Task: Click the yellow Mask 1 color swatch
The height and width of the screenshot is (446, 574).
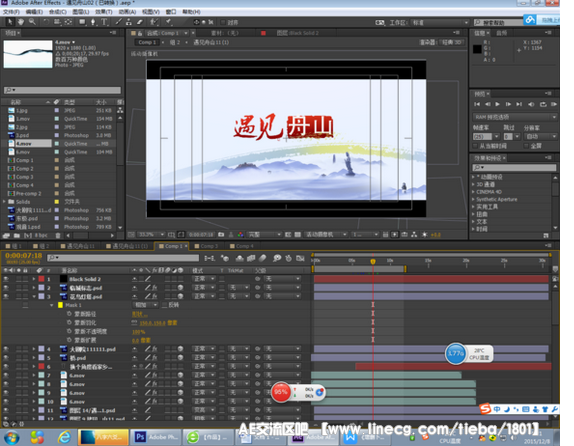Action: (60, 305)
